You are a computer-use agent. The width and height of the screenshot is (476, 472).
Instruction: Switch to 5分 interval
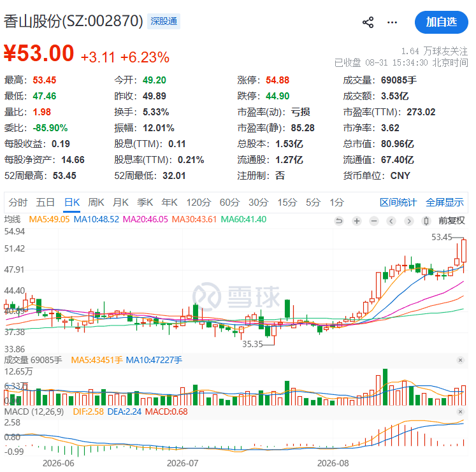(313, 202)
